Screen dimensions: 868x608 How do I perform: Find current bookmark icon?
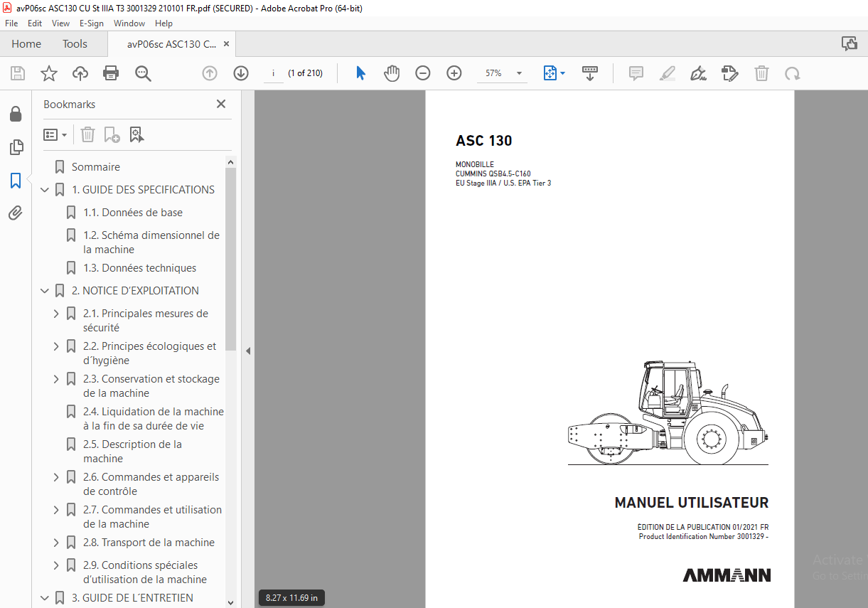136,134
